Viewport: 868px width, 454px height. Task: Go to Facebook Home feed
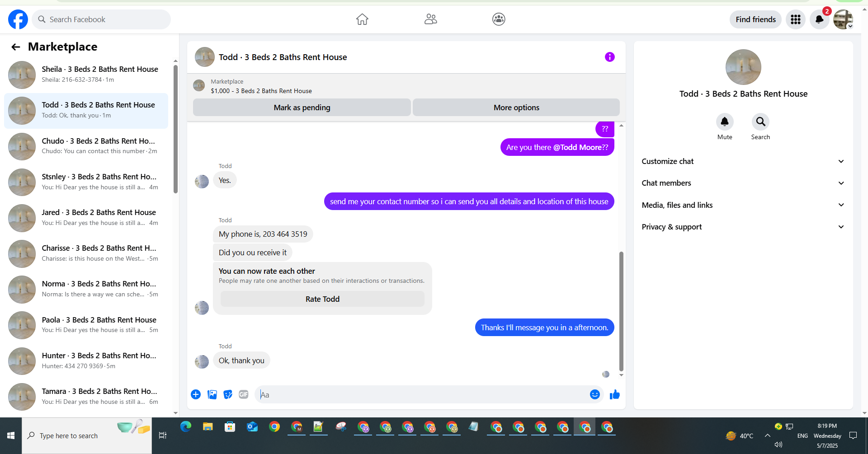[362, 19]
